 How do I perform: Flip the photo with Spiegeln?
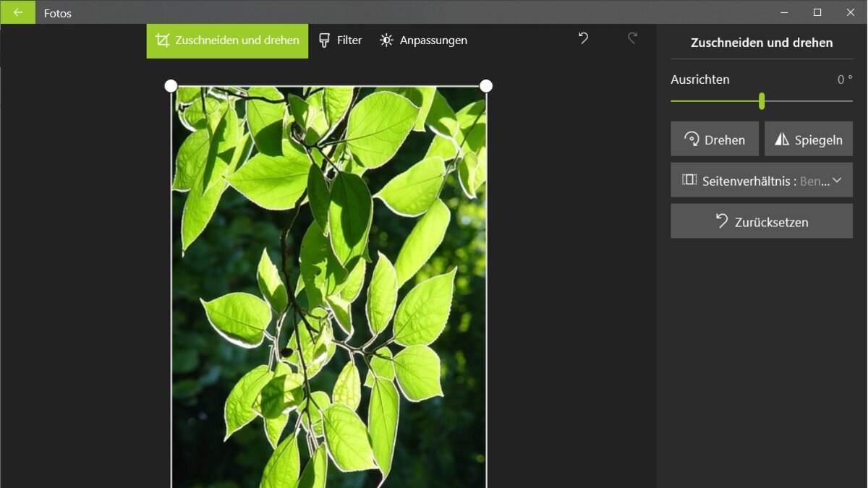[x=808, y=140]
